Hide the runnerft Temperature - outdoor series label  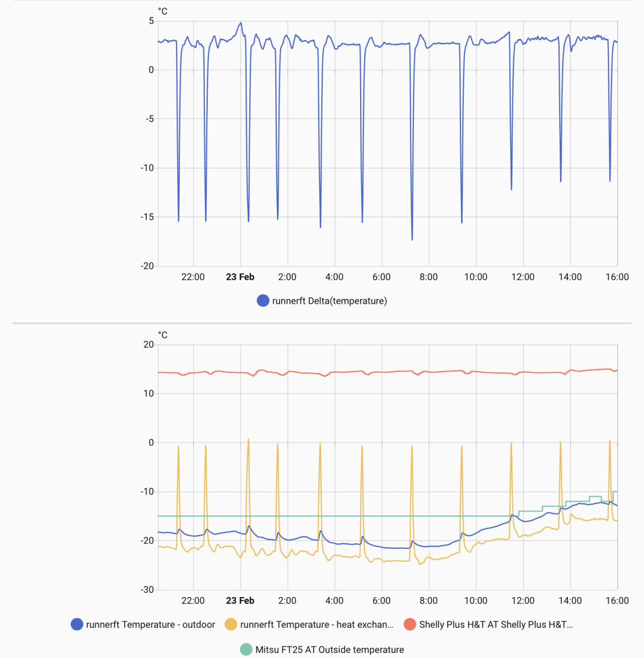(151, 624)
